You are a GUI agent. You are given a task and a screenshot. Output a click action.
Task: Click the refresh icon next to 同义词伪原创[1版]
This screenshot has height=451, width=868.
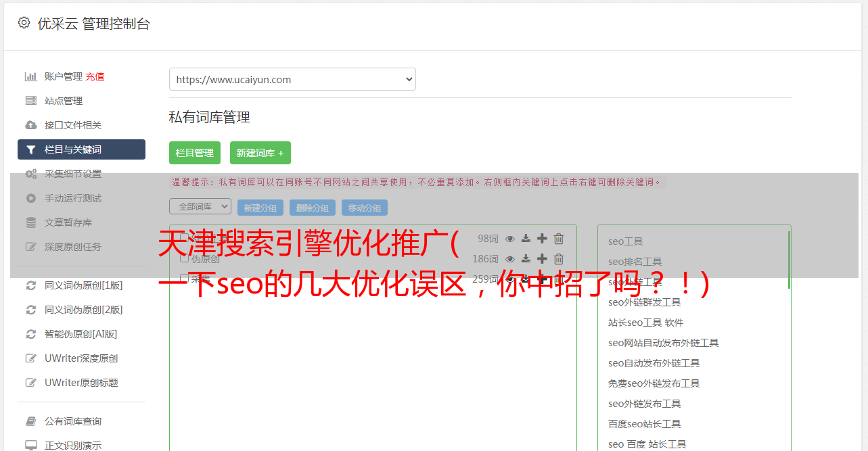point(31,285)
